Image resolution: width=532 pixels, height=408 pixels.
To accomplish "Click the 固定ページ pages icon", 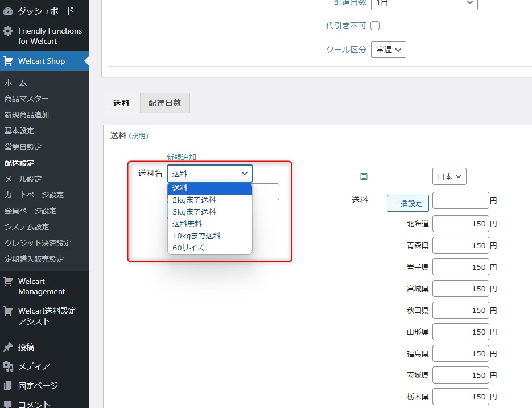I will coord(8,386).
